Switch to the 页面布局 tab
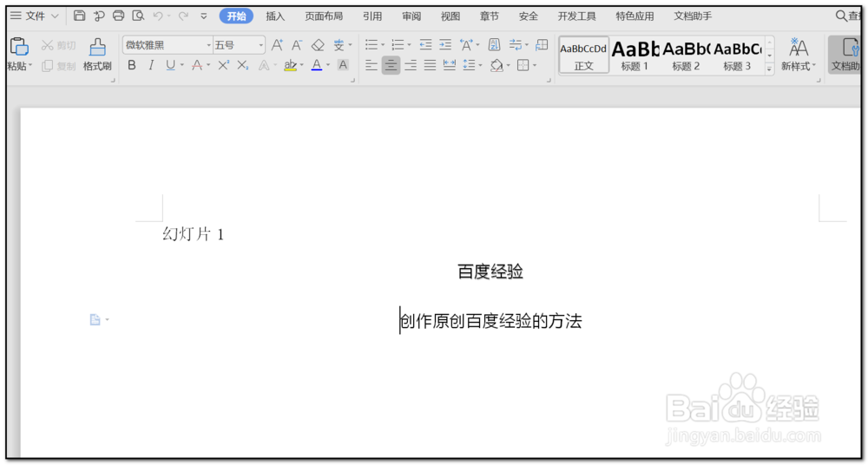 point(324,16)
